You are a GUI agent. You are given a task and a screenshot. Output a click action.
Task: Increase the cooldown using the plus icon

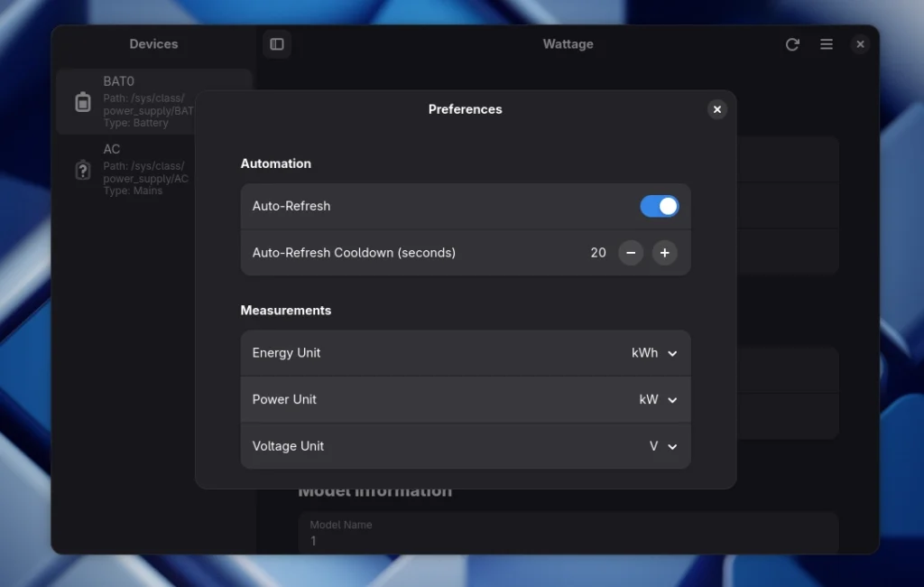(x=665, y=253)
